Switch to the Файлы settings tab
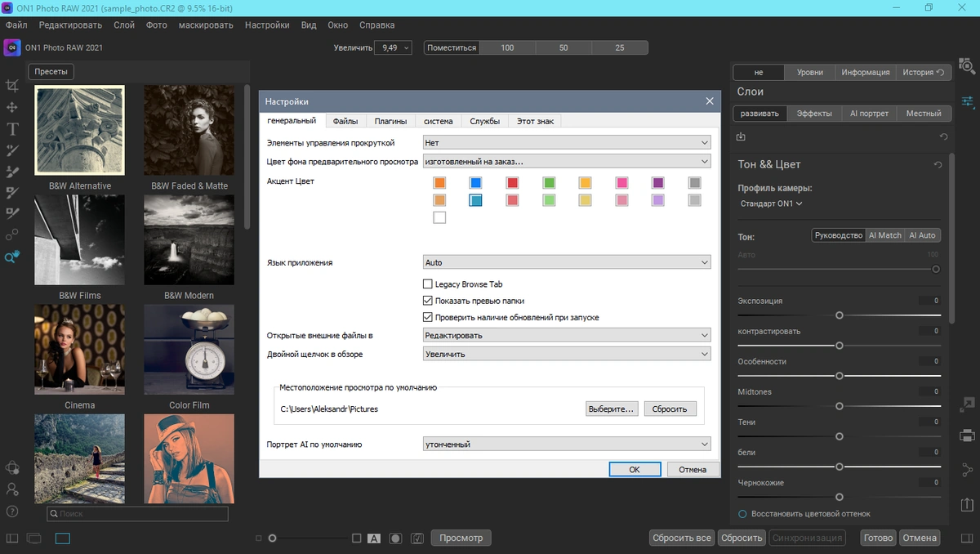Screen dimensions: 980x554 (345, 121)
